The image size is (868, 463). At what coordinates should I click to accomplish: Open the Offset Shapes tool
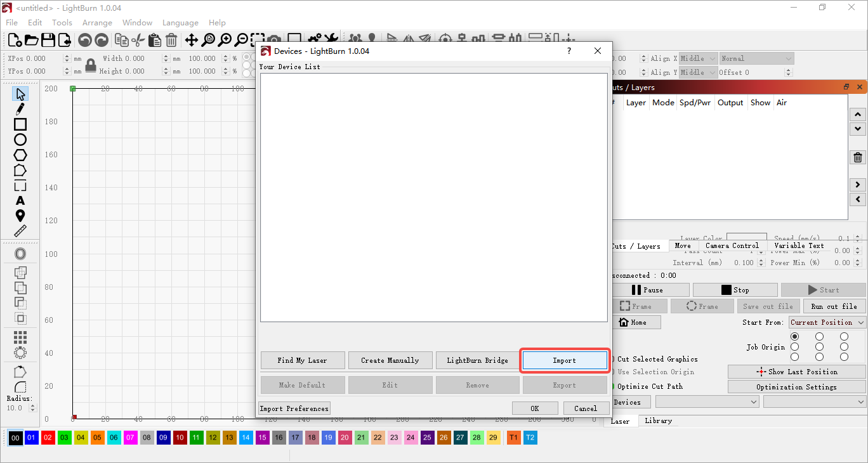pos(20,254)
